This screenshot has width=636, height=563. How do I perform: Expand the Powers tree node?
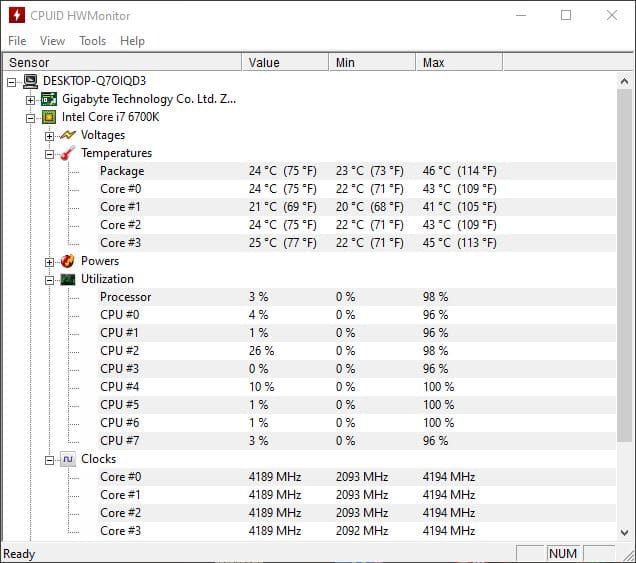[49, 262]
